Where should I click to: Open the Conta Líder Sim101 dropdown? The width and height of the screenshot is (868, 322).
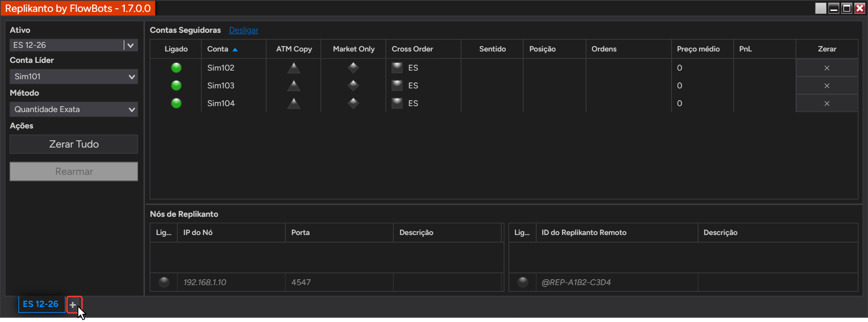tap(74, 77)
